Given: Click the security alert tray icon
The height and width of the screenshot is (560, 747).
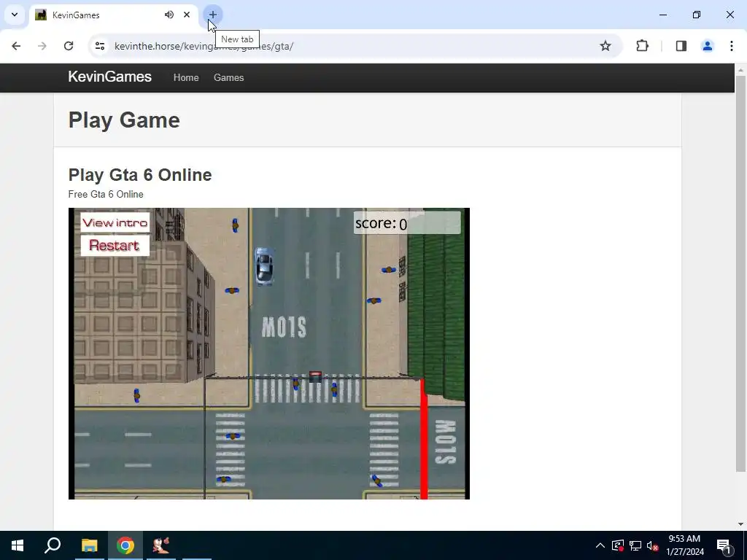Looking at the screenshot, I should (x=618, y=545).
